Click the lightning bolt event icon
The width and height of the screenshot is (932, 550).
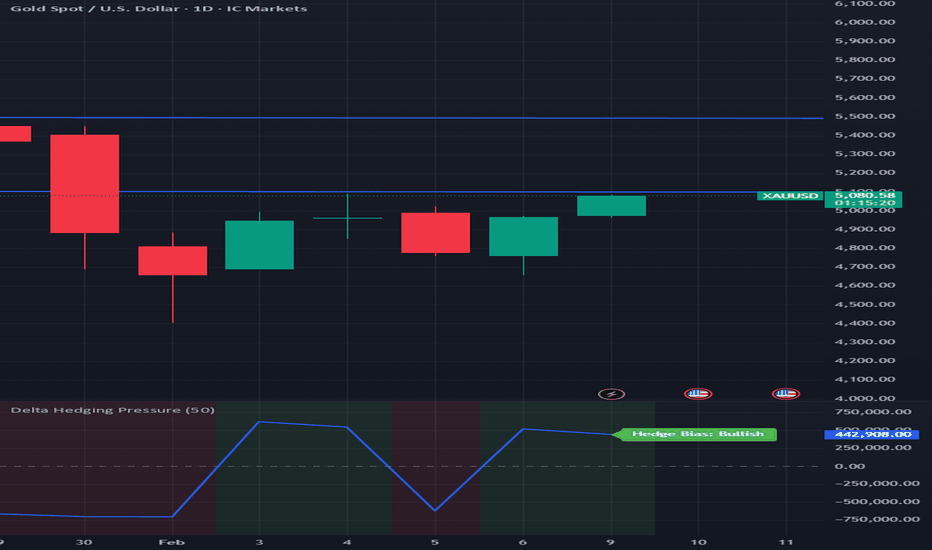pos(611,394)
